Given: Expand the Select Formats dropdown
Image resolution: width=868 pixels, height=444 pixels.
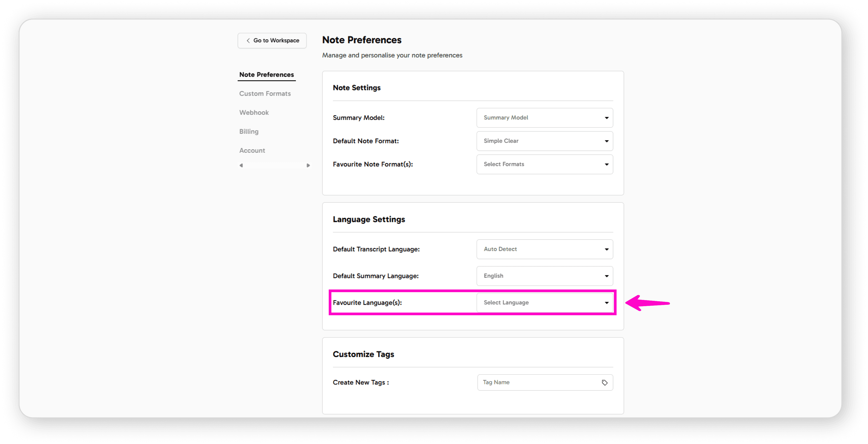Looking at the screenshot, I should coord(545,164).
